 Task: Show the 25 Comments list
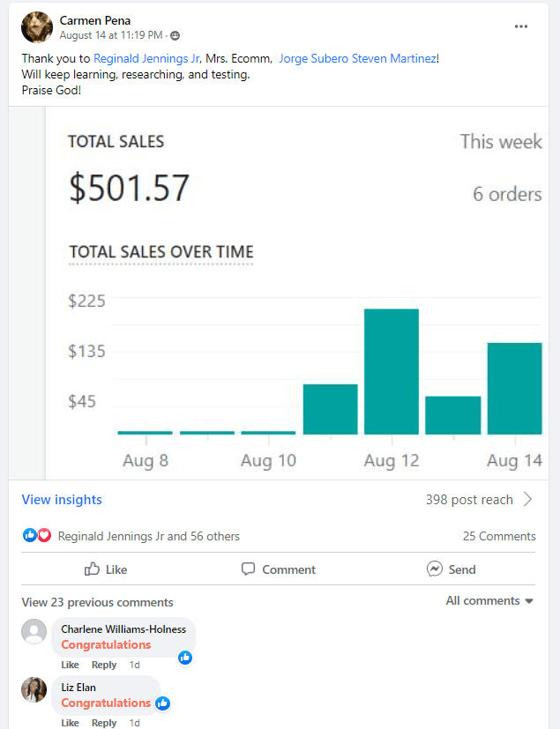[498, 536]
